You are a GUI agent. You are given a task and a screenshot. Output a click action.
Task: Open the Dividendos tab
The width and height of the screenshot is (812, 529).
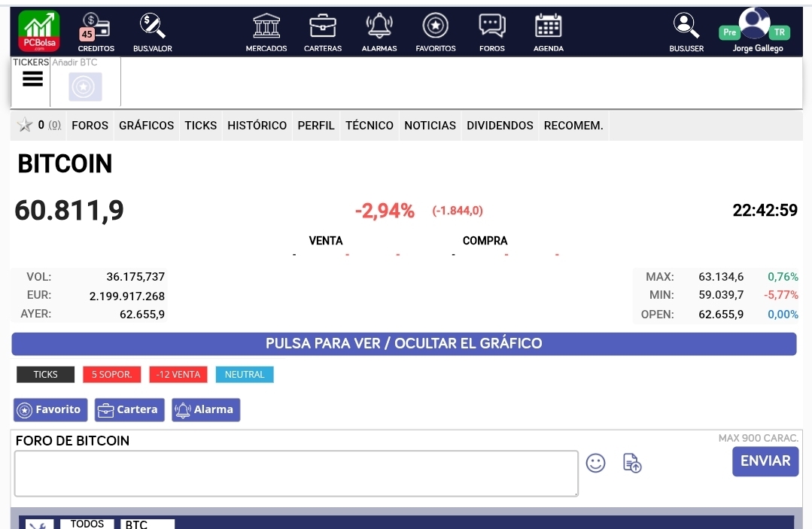tap(500, 125)
